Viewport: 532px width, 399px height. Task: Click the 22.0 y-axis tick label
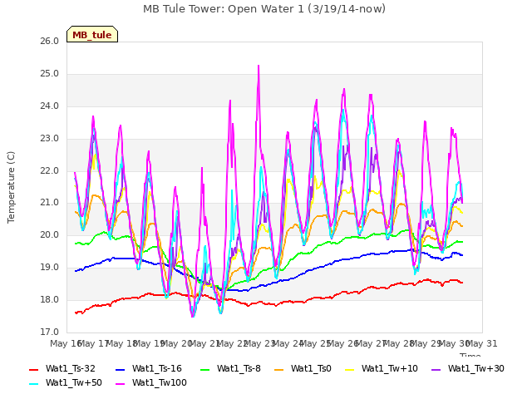(50, 170)
